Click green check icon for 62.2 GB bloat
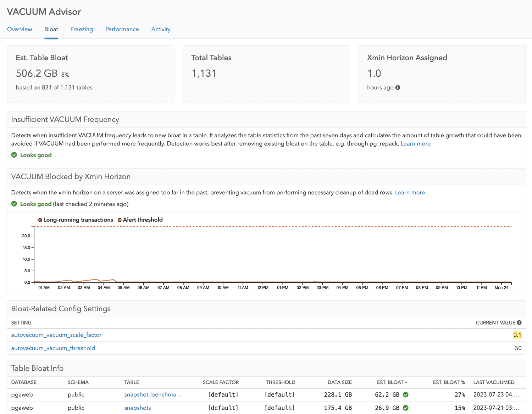The width and height of the screenshot is (532, 414). 406,395
